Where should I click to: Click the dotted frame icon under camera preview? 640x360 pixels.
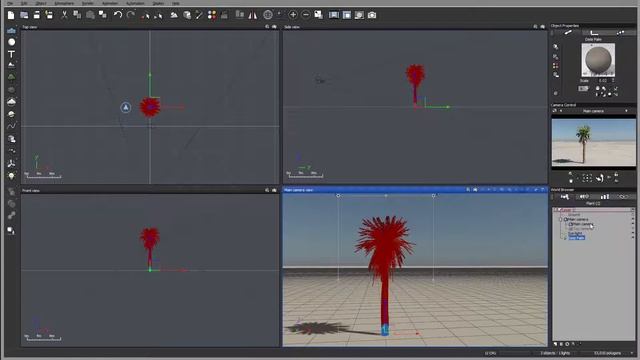pyautogui.click(x=587, y=178)
